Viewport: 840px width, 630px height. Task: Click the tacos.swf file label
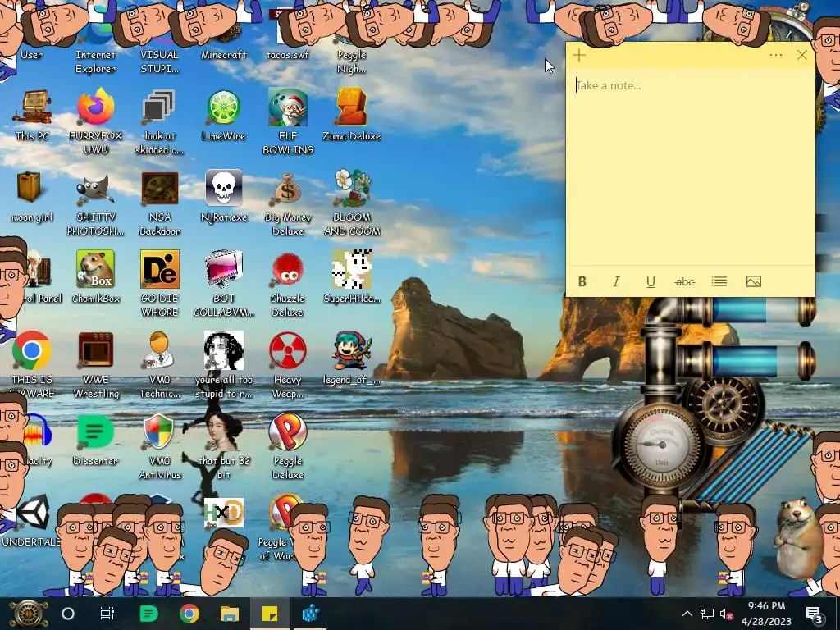(x=288, y=55)
